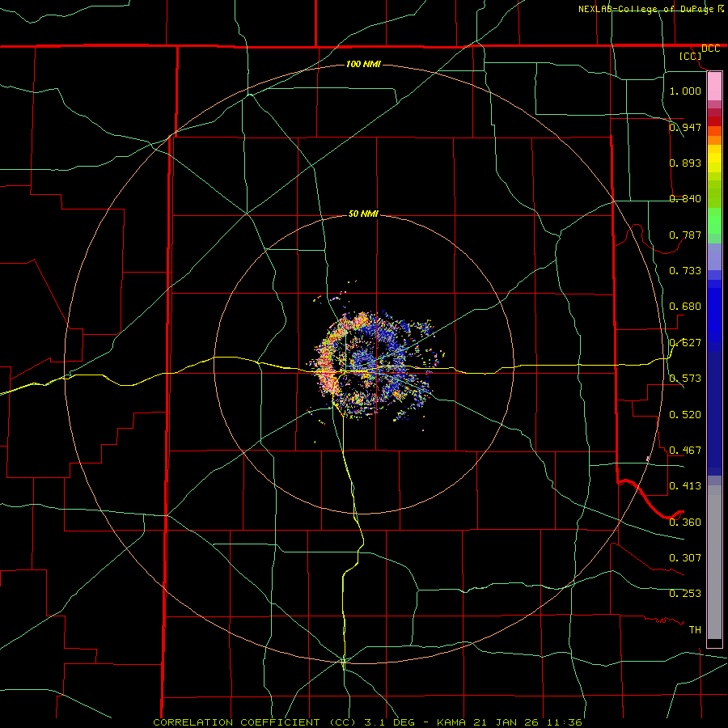
Task: Click the 0.360 legend value
Action: (685, 523)
